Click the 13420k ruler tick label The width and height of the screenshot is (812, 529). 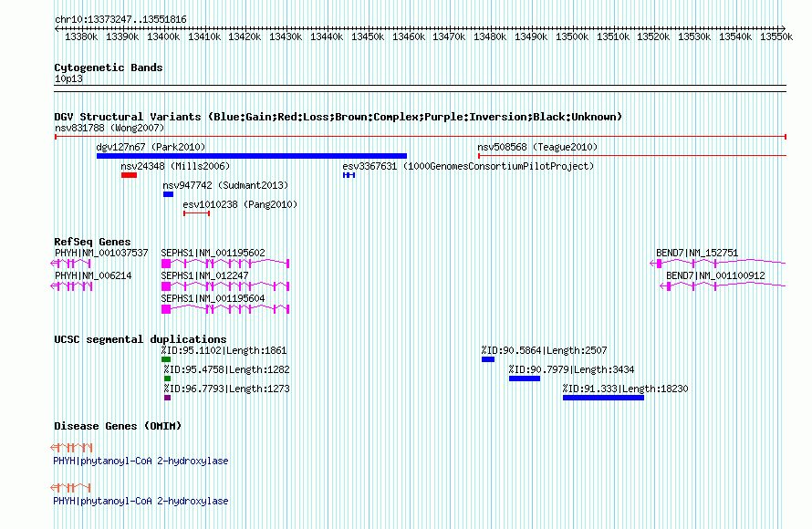245,36
